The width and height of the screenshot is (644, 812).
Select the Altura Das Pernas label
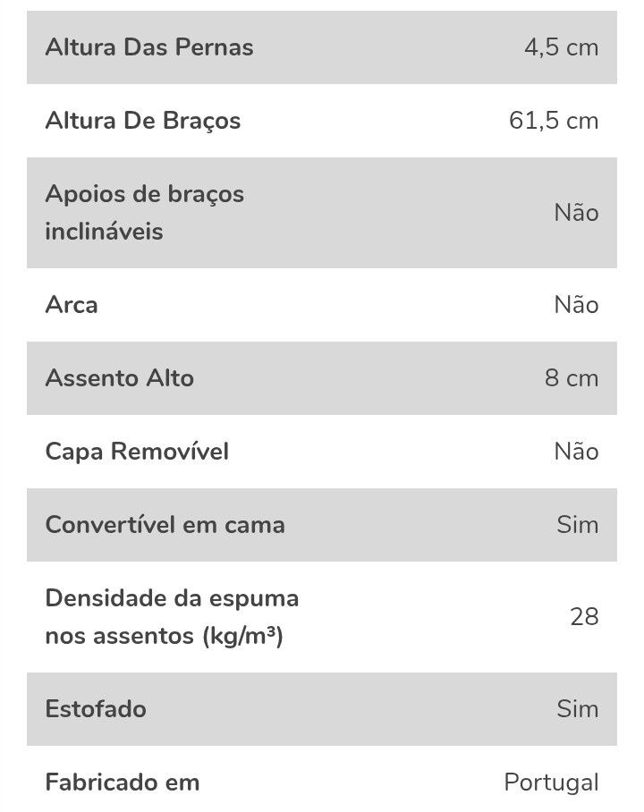pyautogui.click(x=149, y=47)
